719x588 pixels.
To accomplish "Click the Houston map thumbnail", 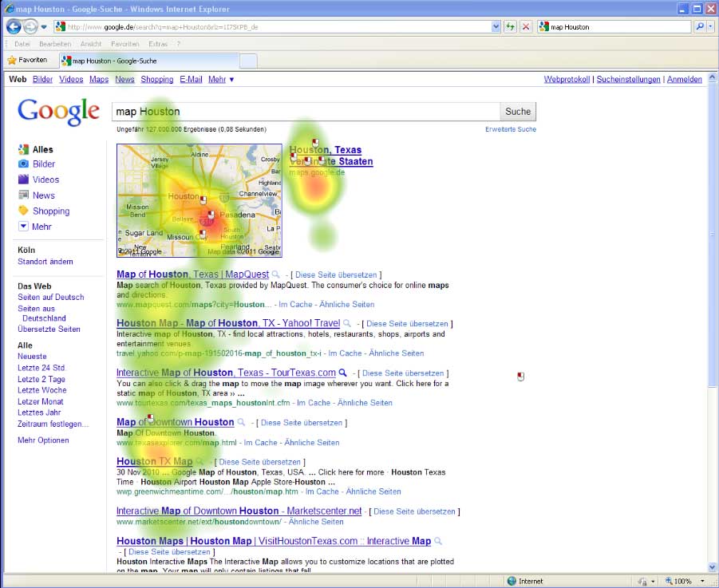I will [x=200, y=200].
